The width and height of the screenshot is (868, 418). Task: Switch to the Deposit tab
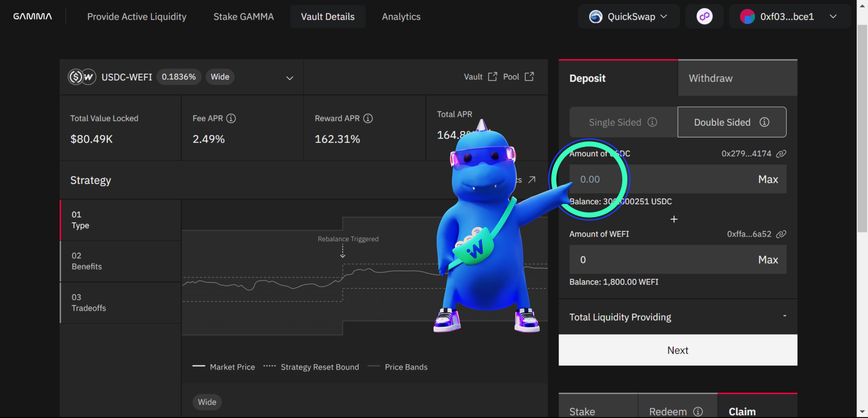[x=618, y=78]
